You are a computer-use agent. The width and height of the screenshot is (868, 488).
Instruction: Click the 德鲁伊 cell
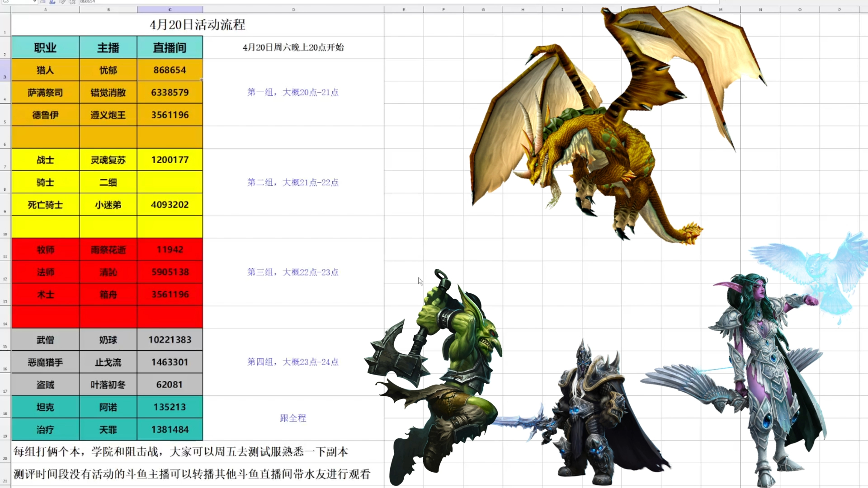45,115
